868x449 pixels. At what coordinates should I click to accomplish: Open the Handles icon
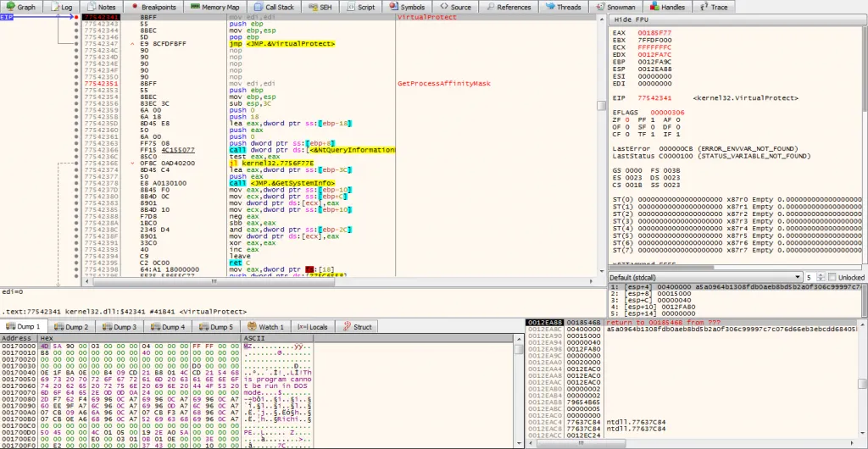[653, 7]
